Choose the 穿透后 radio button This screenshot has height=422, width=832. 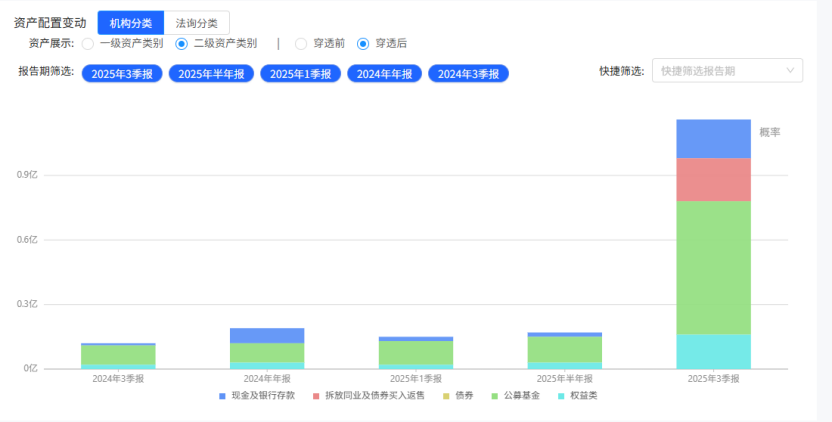click(363, 44)
